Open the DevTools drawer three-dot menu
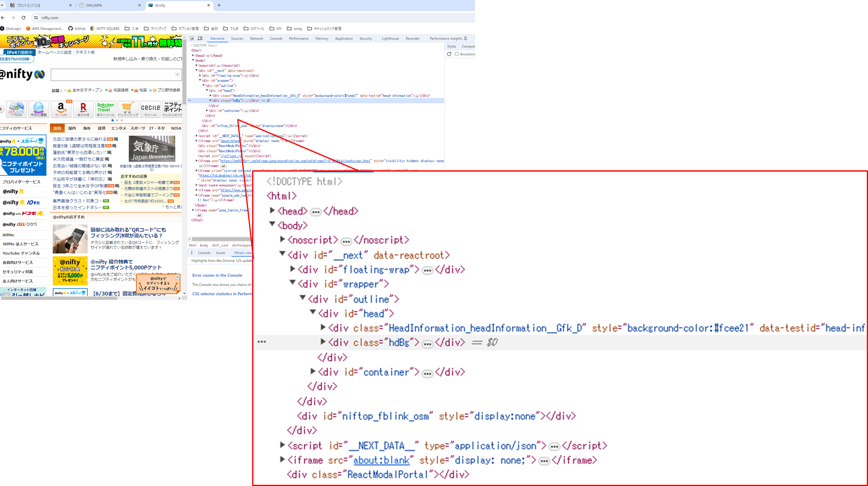The image size is (868, 486). click(x=192, y=253)
